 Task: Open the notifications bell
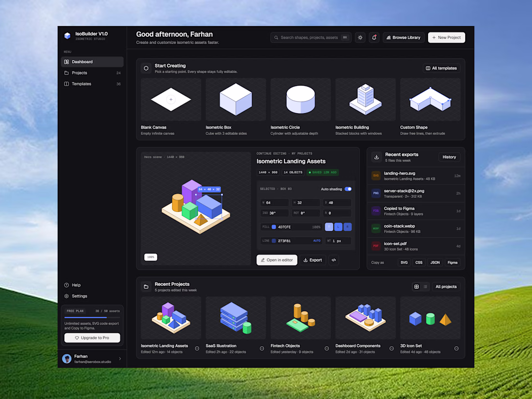coord(374,38)
